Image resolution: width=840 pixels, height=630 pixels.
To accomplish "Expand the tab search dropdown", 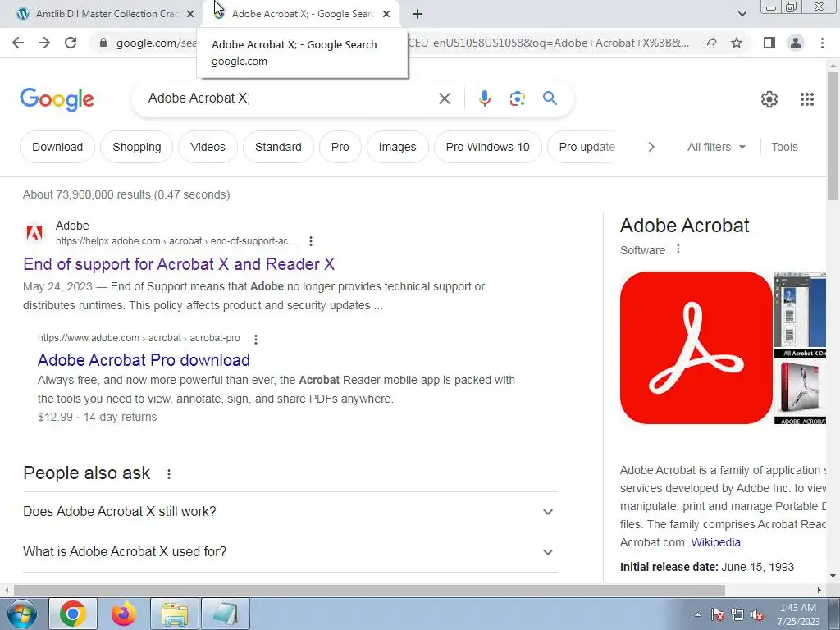I will point(742,14).
